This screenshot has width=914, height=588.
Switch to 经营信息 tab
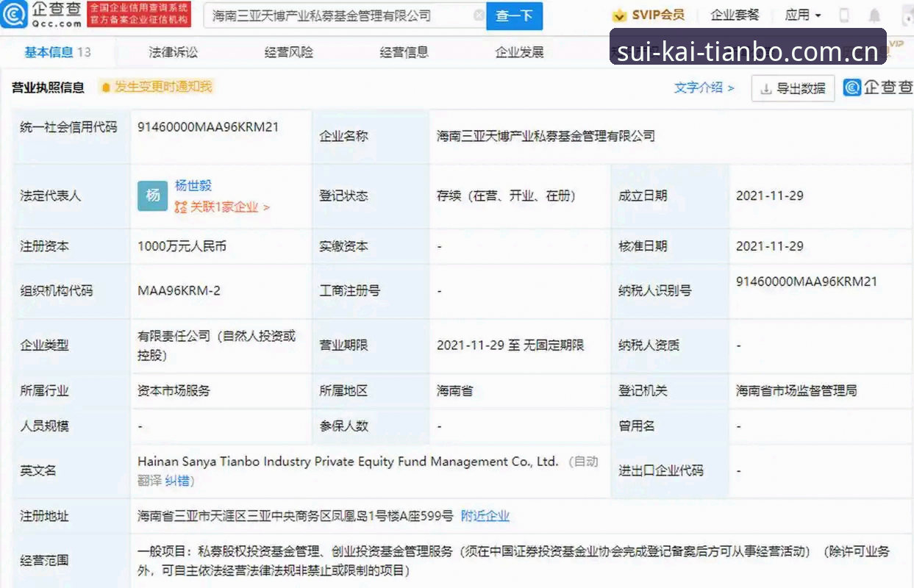pyautogui.click(x=404, y=52)
